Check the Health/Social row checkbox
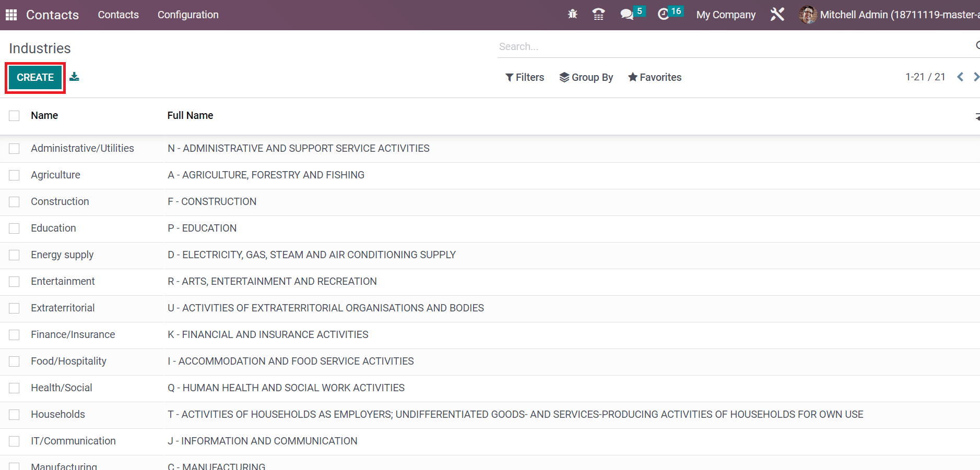This screenshot has height=470, width=980. tap(14, 388)
